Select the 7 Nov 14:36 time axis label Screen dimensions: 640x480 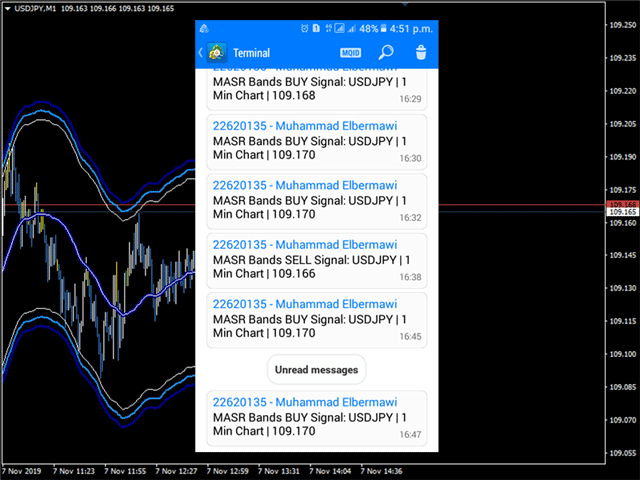click(x=381, y=471)
